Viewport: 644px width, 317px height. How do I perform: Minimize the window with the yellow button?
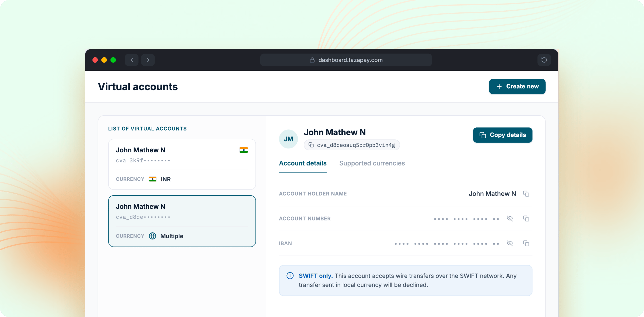(104, 60)
